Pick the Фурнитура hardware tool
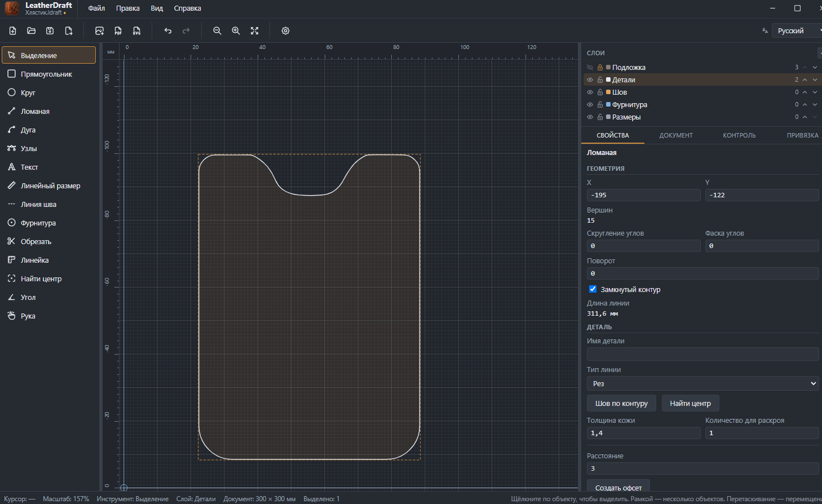The width and height of the screenshot is (822, 504). (x=49, y=223)
